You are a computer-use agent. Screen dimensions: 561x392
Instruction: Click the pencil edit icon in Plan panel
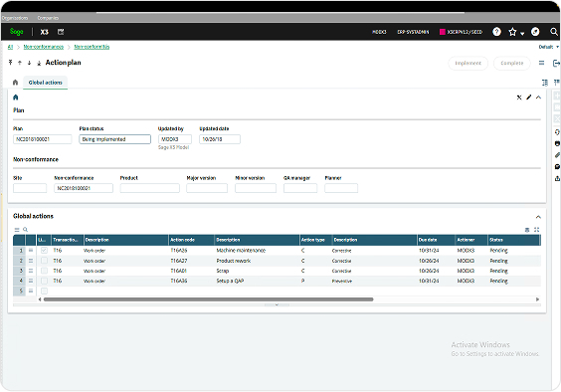[x=529, y=98]
